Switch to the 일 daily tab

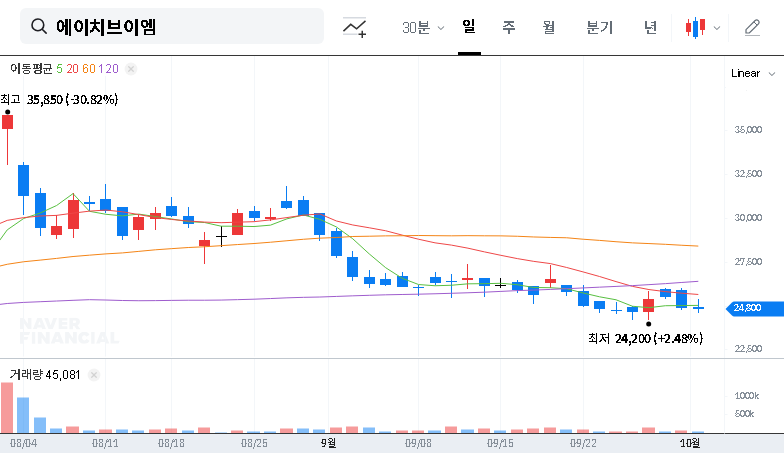[x=468, y=27]
